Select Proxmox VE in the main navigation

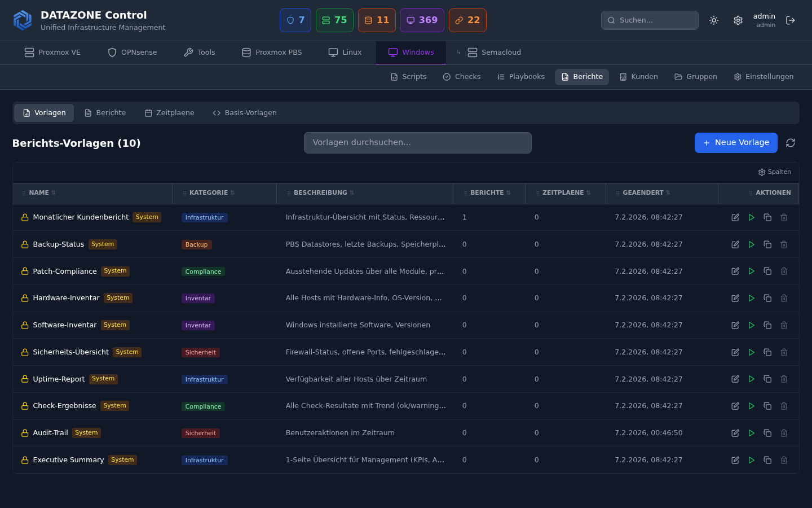pos(52,52)
